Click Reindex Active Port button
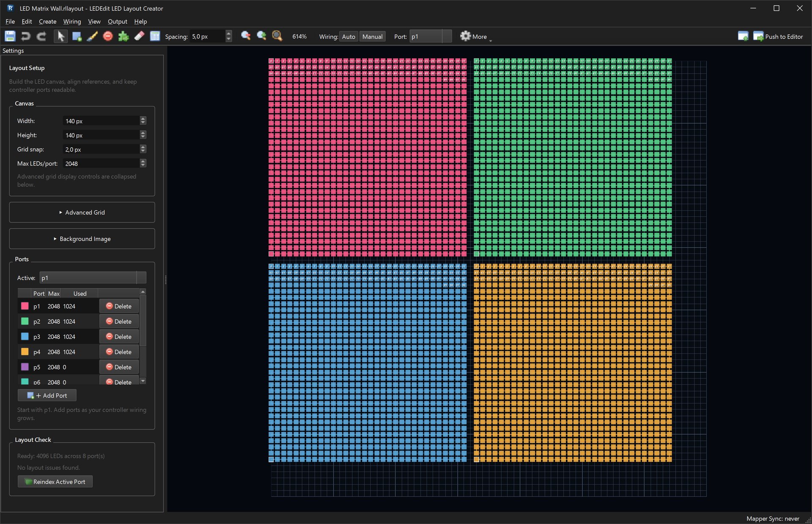This screenshot has height=524, width=812. 55,482
